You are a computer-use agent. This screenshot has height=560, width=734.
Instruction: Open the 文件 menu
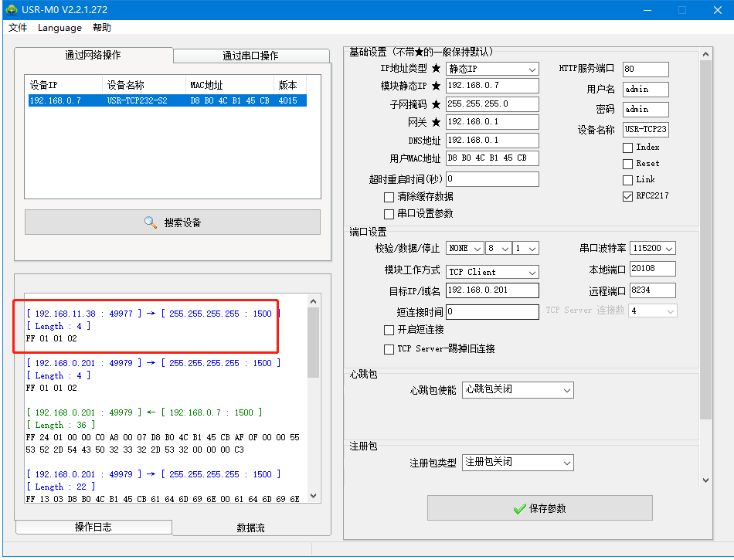click(18, 28)
